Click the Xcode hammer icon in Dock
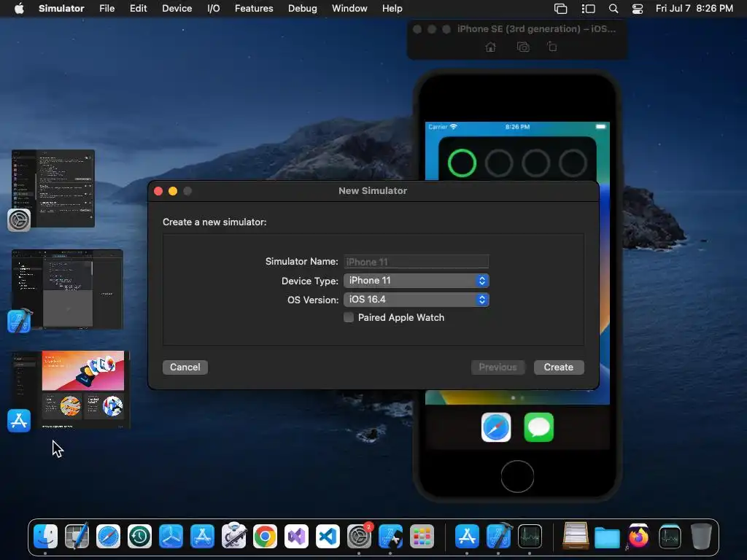This screenshot has width=747, height=560. (498, 537)
